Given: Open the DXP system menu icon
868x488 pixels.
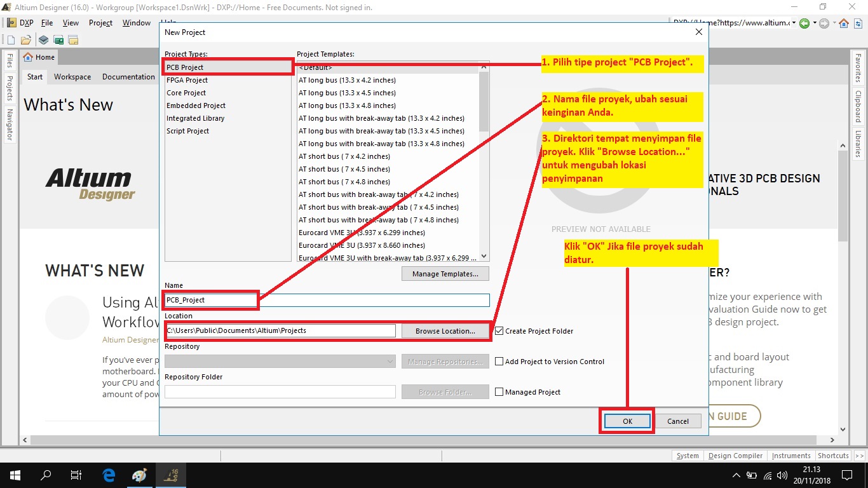Looking at the screenshot, I should click(11, 23).
